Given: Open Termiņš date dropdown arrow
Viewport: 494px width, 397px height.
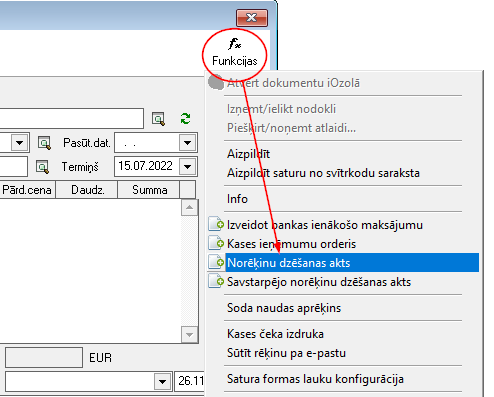Looking at the screenshot, I should [x=187, y=166].
